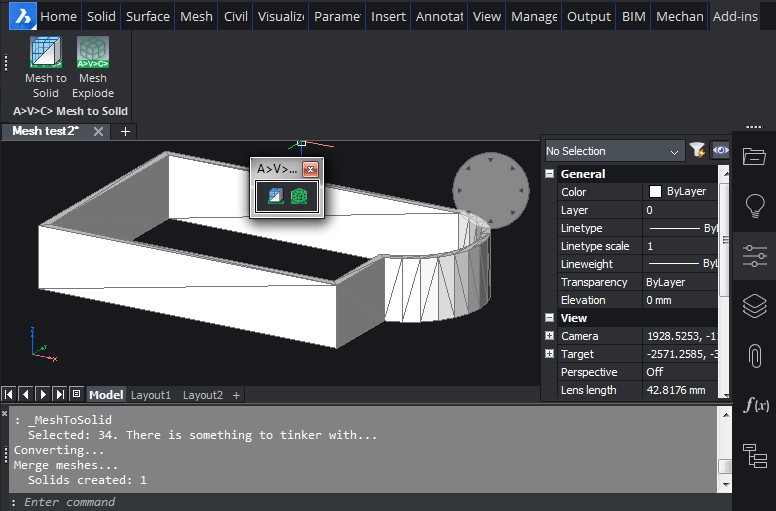Screen dimensions: 776x511
Task: Click Mesh Explode in the floating toolbar
Action: click(298, 198)
